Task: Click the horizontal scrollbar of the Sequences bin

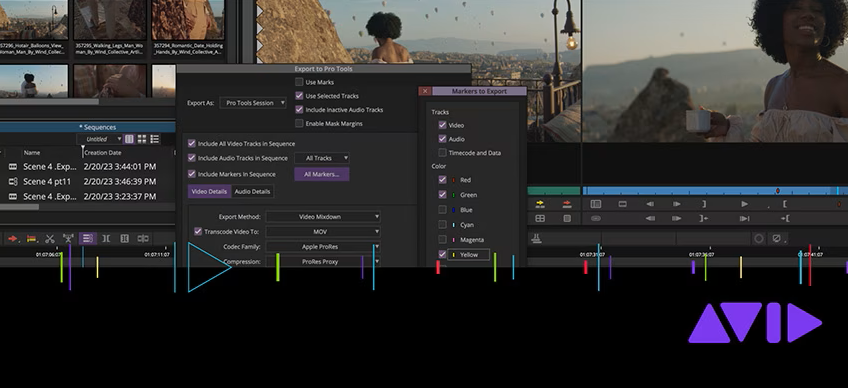Action: [19, 207]
